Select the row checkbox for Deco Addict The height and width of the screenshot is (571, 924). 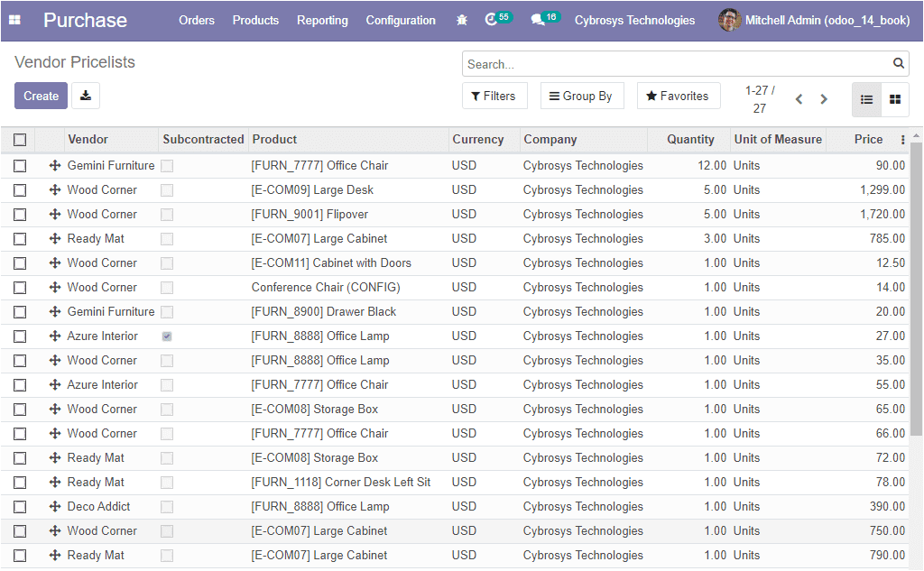(x=20, y=507)
